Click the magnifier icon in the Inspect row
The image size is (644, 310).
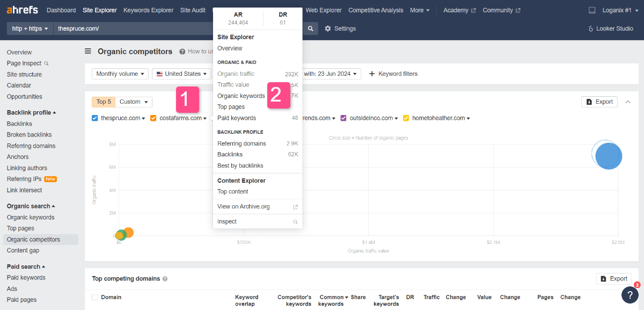tap(295, 222)
